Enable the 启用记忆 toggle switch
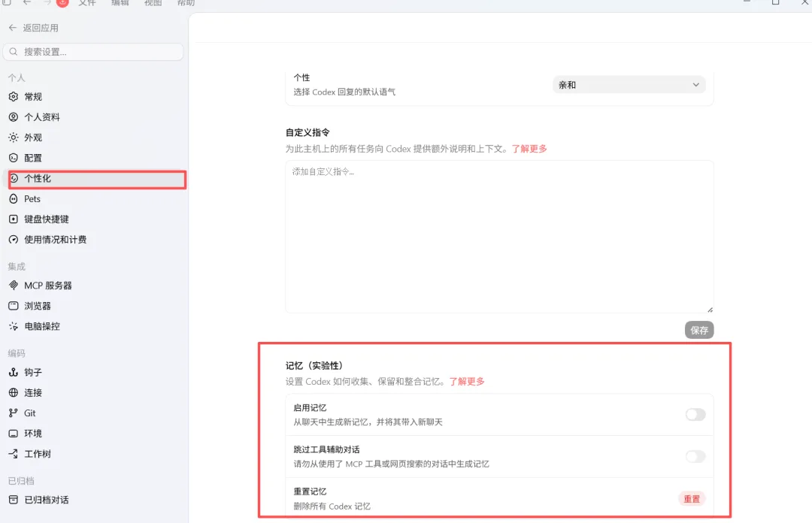This screenshot has width=812, height=523. [695, 414]
